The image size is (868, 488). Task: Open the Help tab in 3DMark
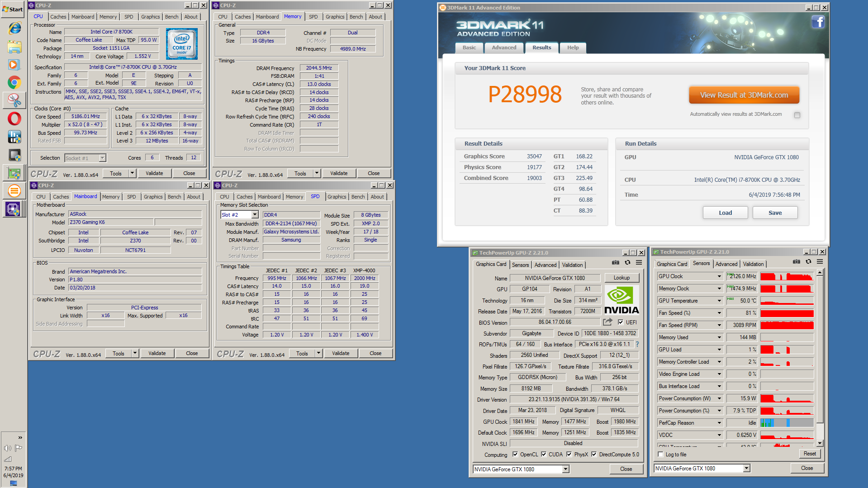click(573, 47)
